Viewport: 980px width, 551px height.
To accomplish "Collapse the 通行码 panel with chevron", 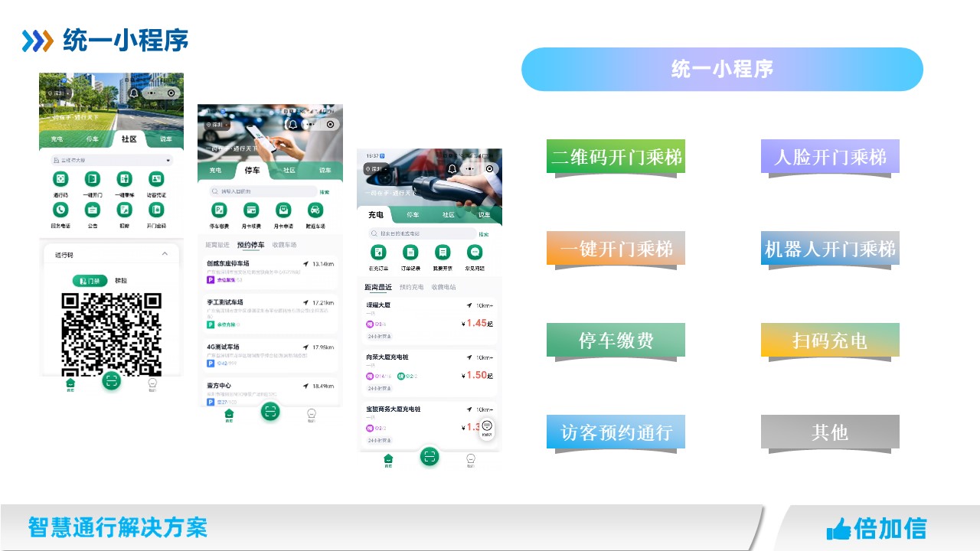I will point(165,254).
